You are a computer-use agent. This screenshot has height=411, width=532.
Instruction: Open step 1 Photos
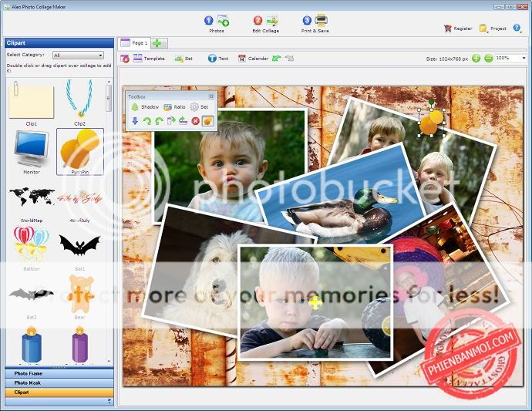pyautogui.click(x=217, y=24)
